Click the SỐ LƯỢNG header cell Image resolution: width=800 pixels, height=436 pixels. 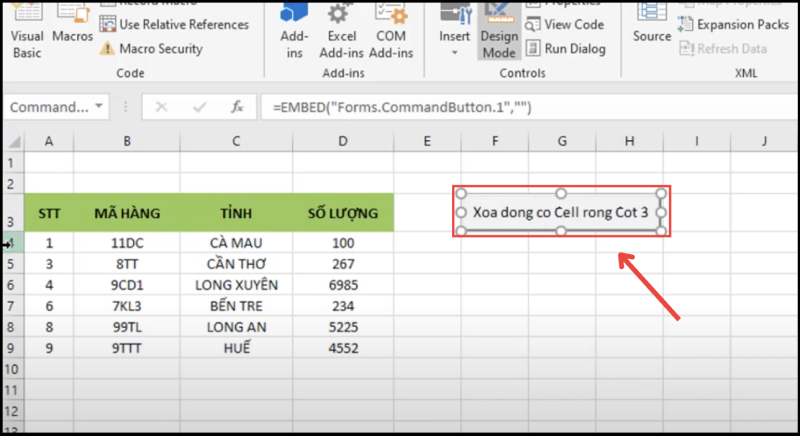coord(343,213)
